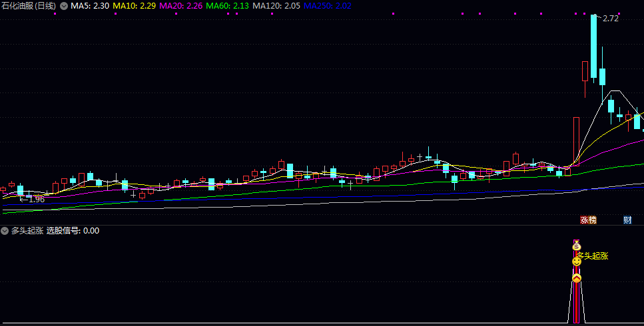Image resolution: width=644 pixels, height=326 pixels.
Task: Click the tall red limit-up candle before the spike
Action: [576, 142]
